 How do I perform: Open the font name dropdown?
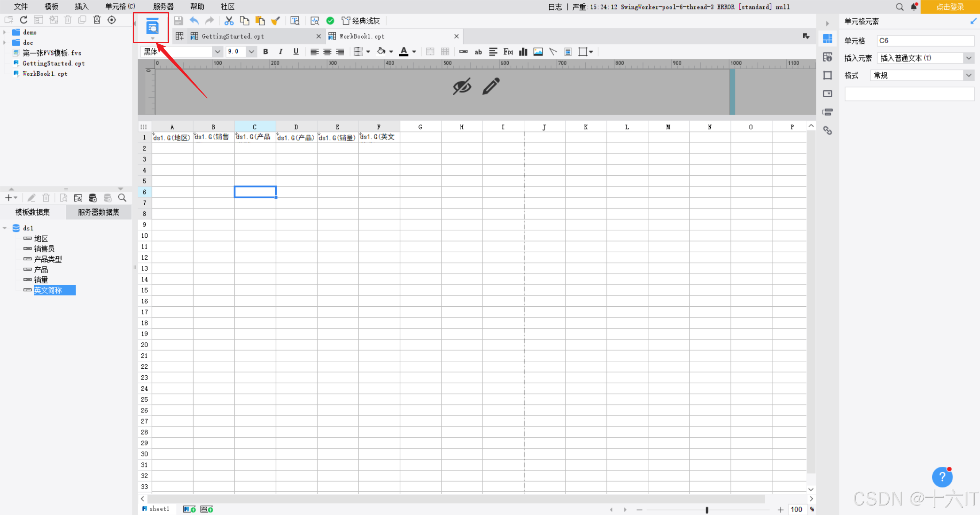click(217, 52)
